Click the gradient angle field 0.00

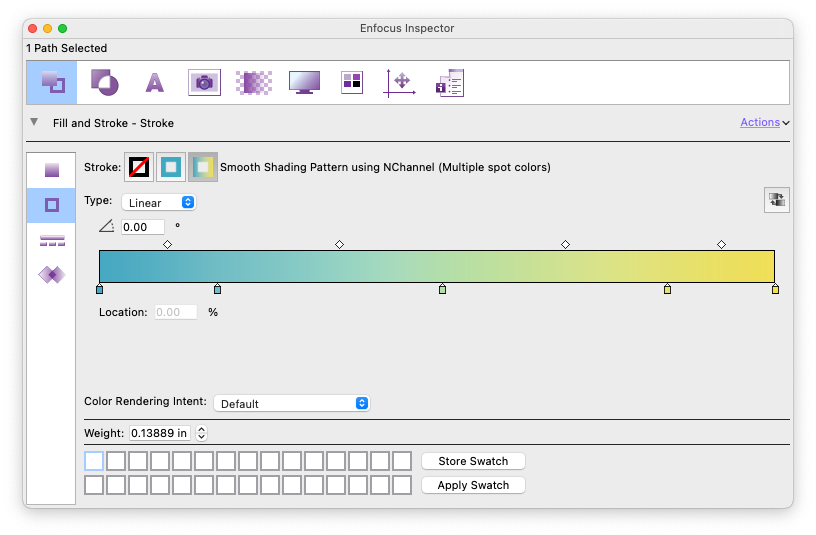pos(143,227)
